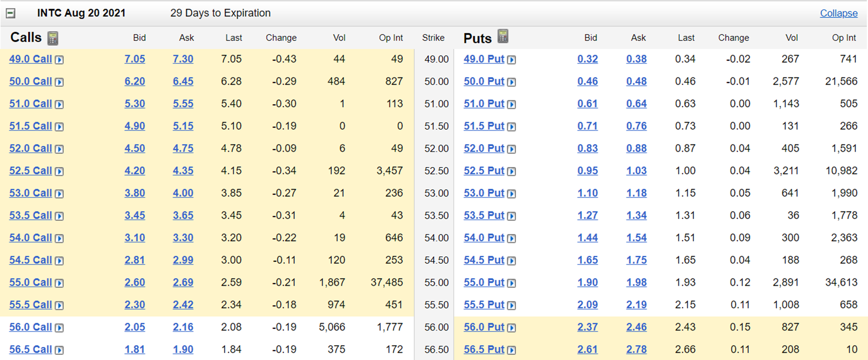Open the 55.5 Put option link
The height and width of the screenshot is (360, 868).
[484, 304]
